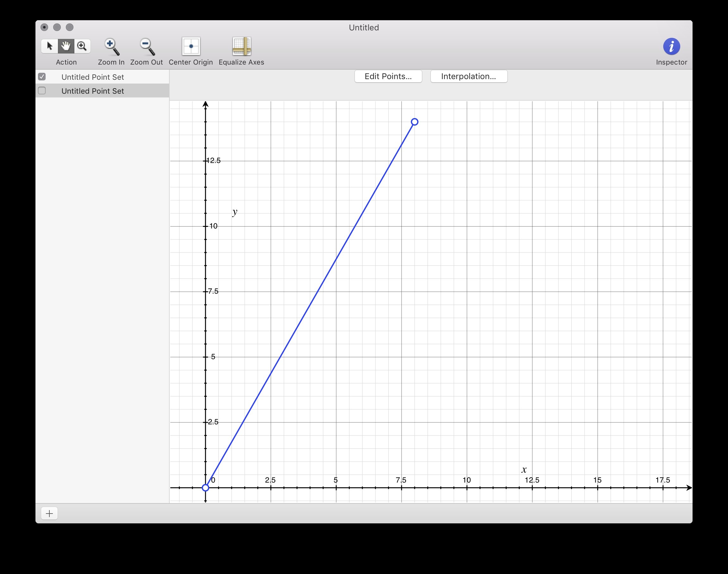728x574 pixels.
Task: Add a new item with plus button
Action: 49,513
